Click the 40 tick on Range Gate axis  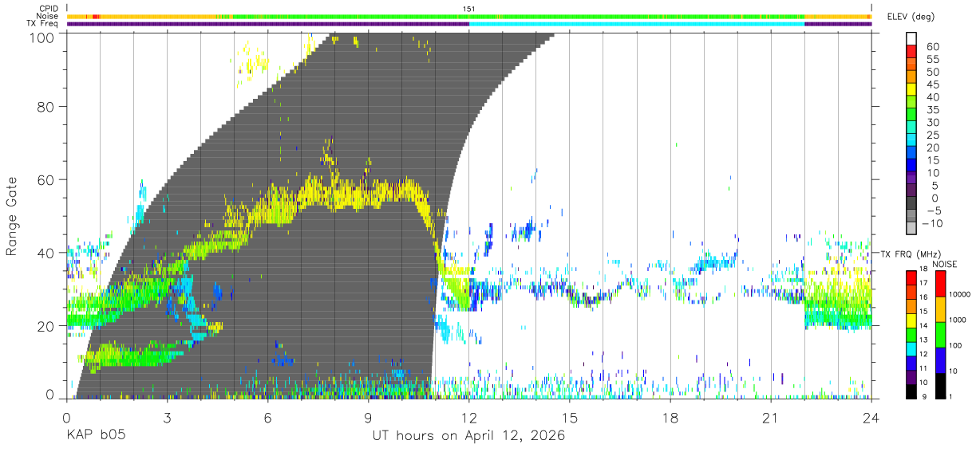click(46, 253)
